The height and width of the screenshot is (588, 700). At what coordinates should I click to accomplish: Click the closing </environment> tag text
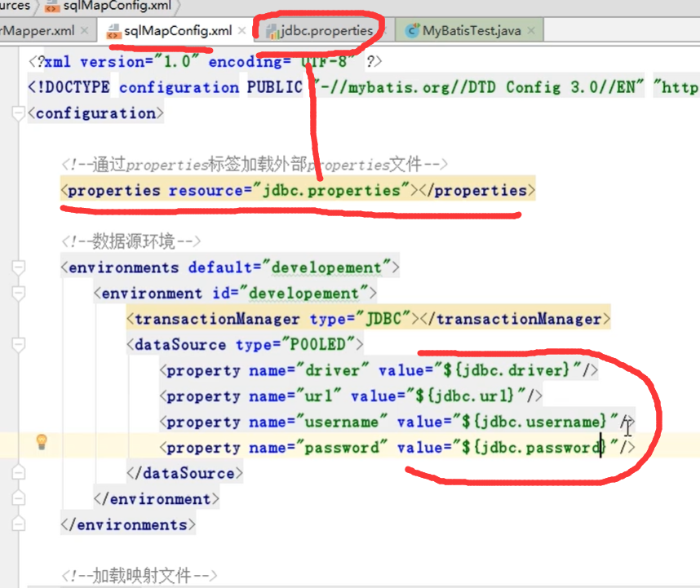point(157,499)
